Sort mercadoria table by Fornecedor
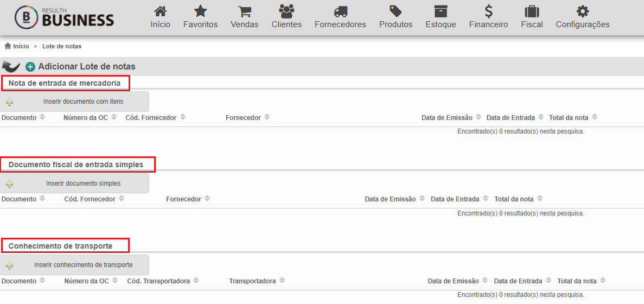 tap(247, 117)
